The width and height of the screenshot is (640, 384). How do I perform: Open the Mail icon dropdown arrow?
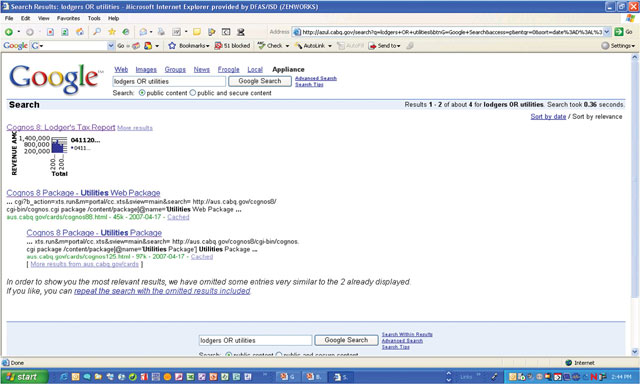(151, 32)
